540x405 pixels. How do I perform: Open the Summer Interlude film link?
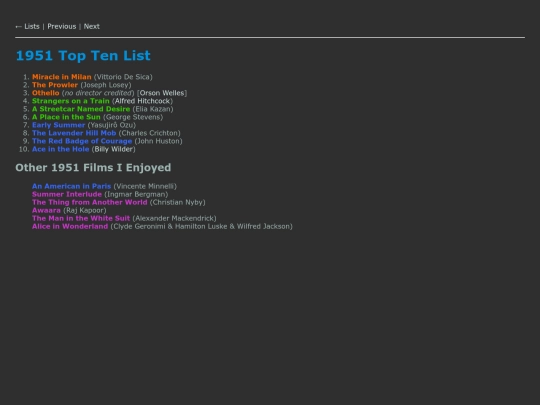pyautogui.click(x=67, y=194)
